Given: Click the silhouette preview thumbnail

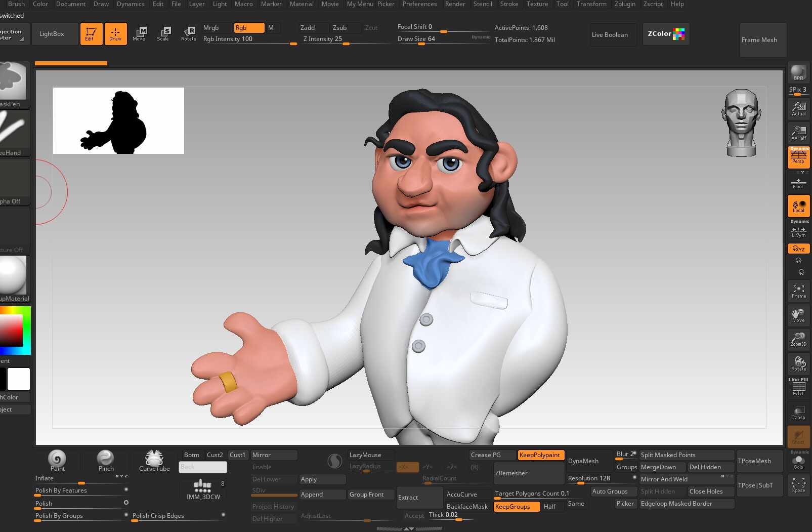Looking at the screenshot, I should pyautogui.click(x=118, y=120).
